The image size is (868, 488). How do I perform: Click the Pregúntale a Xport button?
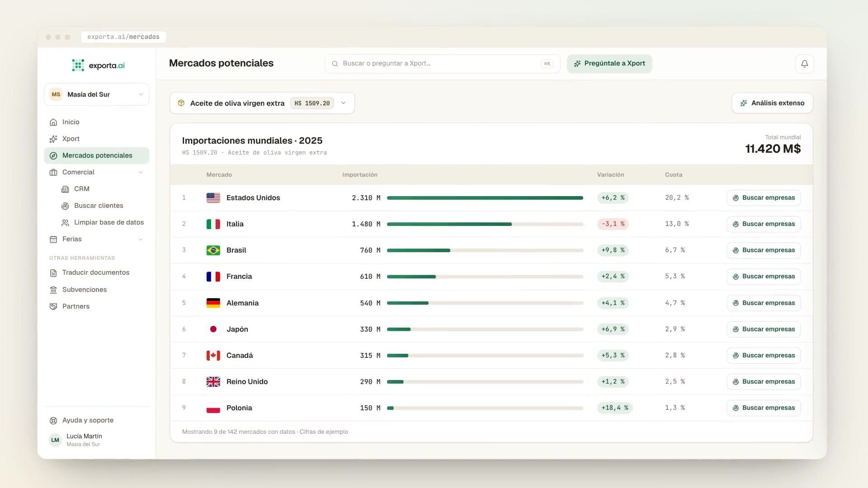pos(609,64)
